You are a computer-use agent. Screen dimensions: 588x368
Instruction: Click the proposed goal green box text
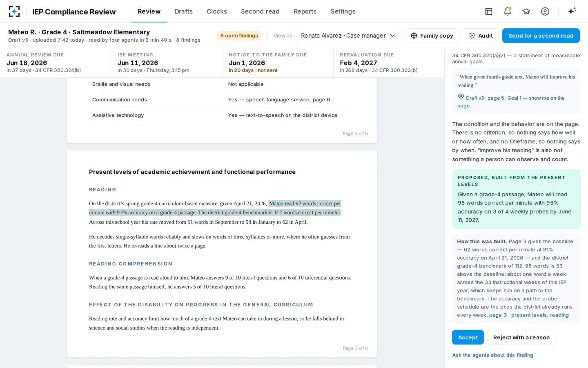click(514, 207)
